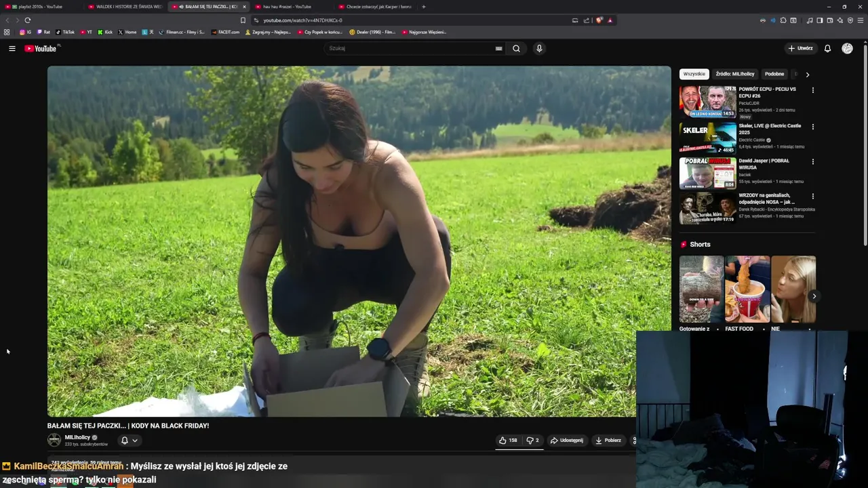This screenshot has height=488, width=868.
Task: Open options for Skeler LIVE video
Action: (813, 126)
